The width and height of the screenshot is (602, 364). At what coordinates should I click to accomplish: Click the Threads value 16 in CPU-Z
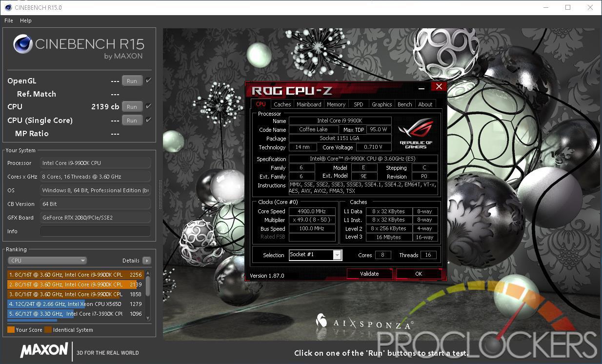pyautogui.click(x=428, y=255)
